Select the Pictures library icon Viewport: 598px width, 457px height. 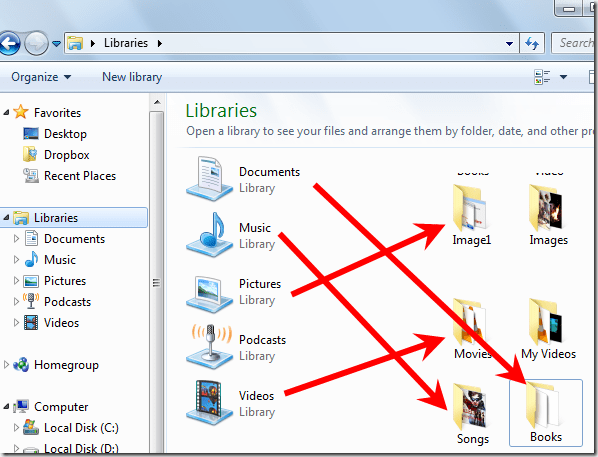click(x=209, y=291)
